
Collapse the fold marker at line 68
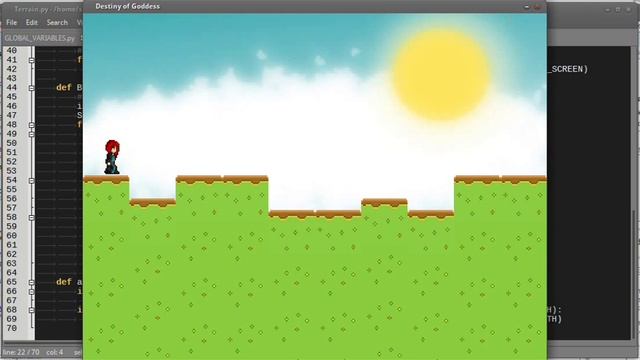pyautogui.click(x=31, y=310)
